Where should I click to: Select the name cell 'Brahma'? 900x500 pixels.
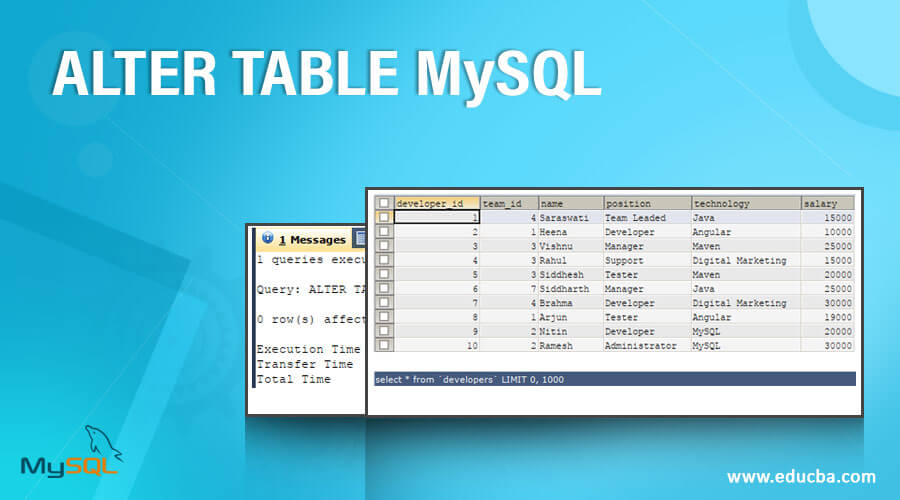(x=571, y=303)
